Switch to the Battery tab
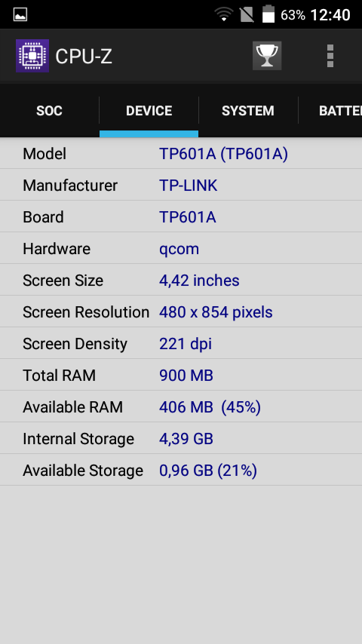 330,111
